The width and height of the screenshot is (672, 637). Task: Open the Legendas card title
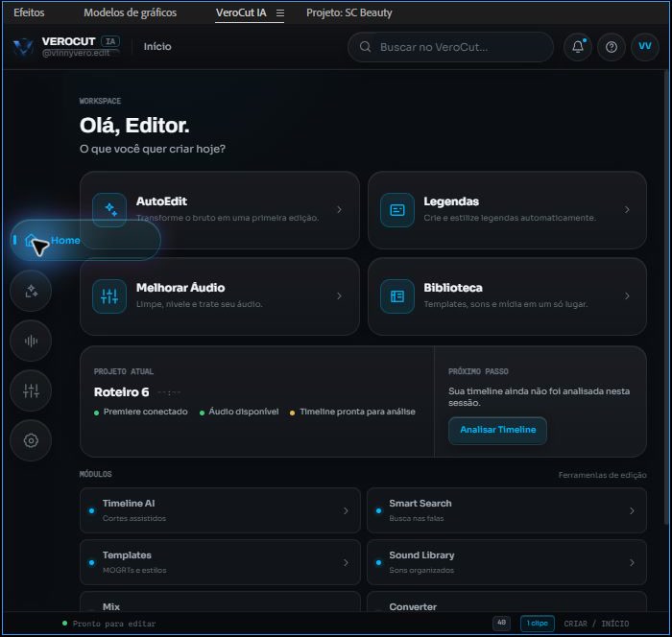point(451,201)
